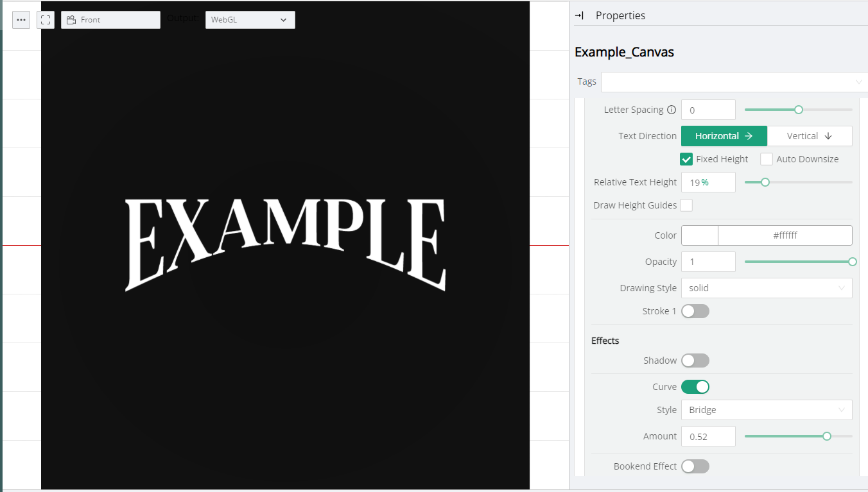Open the curve Style Bridge dropdown
The width and height of the screenshot is (868, 492).
(766, 410)
